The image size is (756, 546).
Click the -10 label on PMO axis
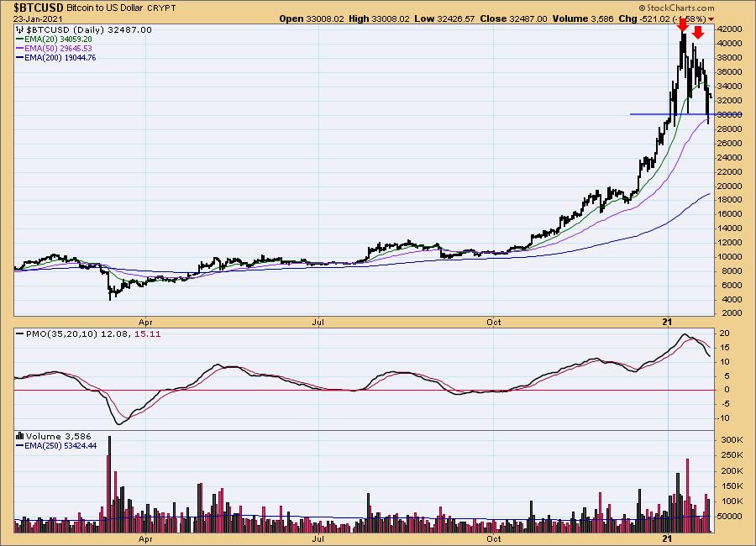(725, 418)
